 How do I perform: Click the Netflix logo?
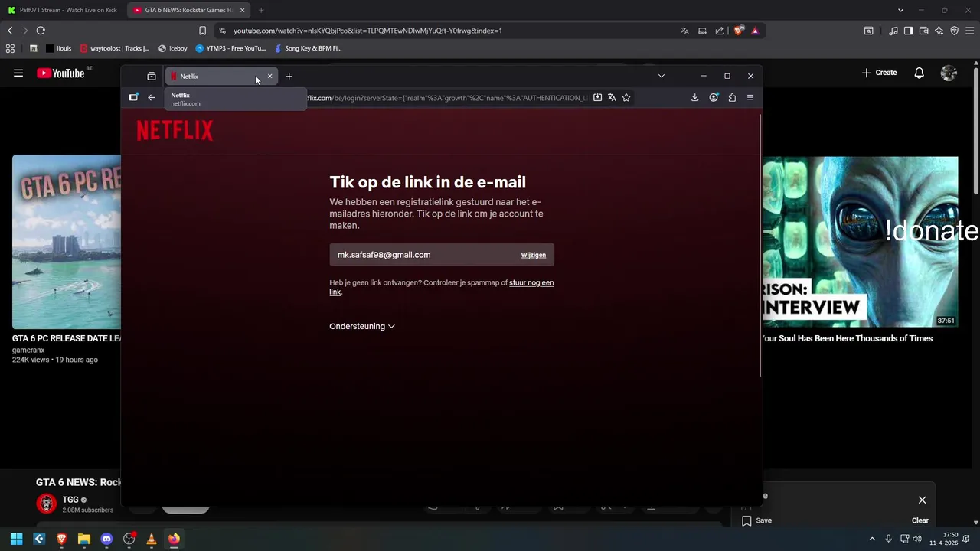175,131
